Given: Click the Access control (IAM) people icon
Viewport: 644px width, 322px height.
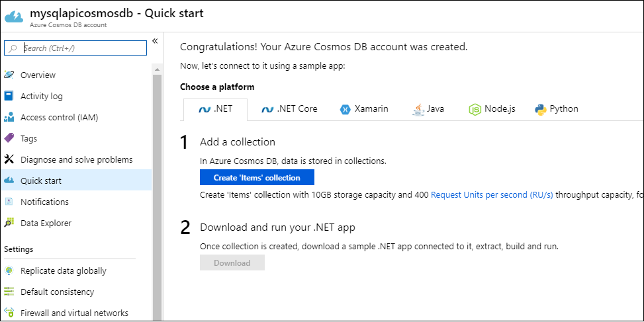Looking at the screenshot, I should 9,118.
